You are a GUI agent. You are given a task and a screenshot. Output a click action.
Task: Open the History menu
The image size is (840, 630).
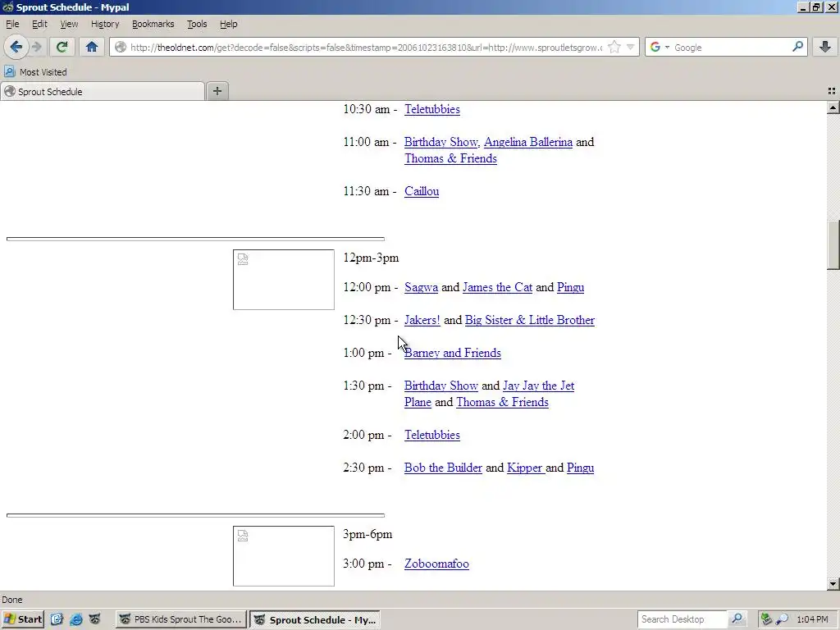click(x=104, y=24)
